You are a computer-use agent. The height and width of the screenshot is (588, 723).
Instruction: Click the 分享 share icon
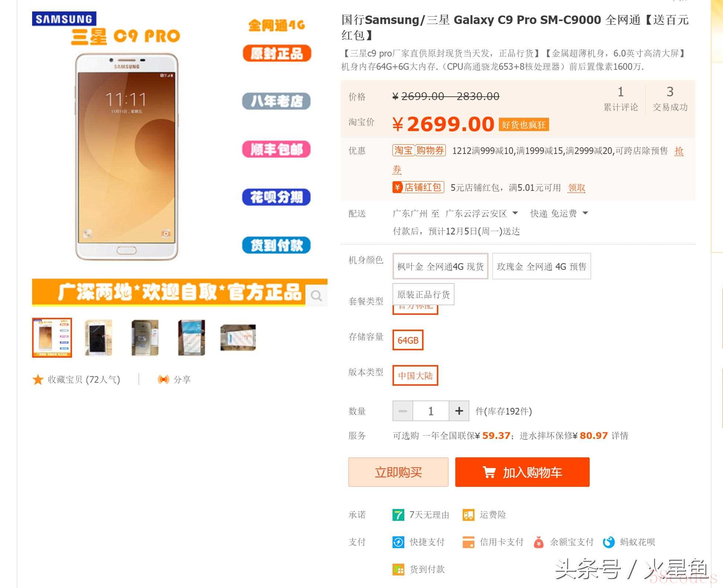pyautogui.click(x=163, y=379)
